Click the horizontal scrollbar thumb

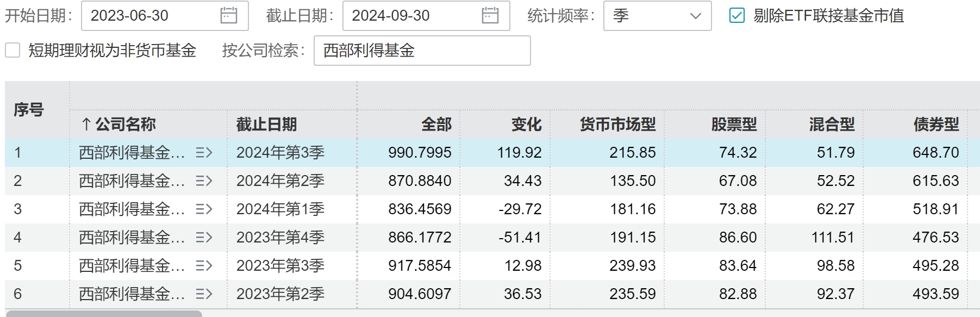tap(103, 314)
